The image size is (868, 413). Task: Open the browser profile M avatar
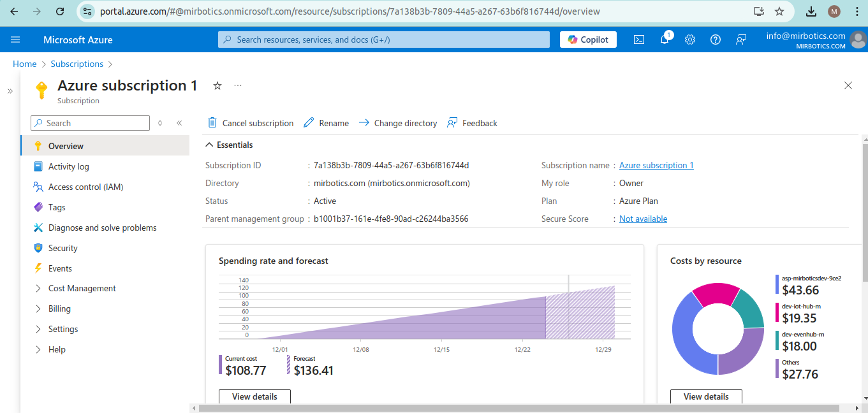[x=834, y=11]
